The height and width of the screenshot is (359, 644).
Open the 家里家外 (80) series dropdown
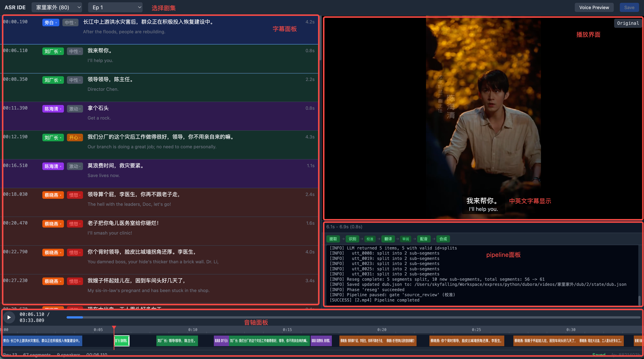pos(57,7)
